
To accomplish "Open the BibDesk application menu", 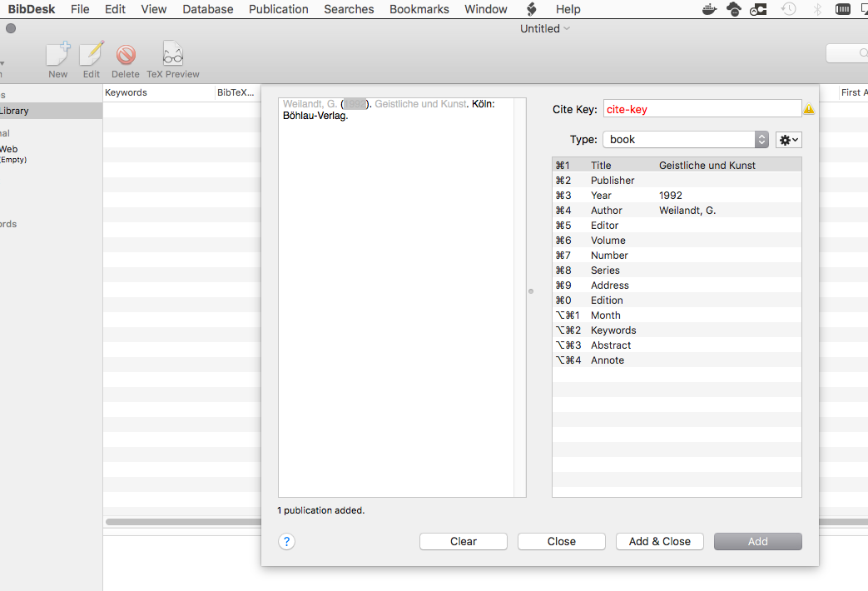I will click(32, 9).
